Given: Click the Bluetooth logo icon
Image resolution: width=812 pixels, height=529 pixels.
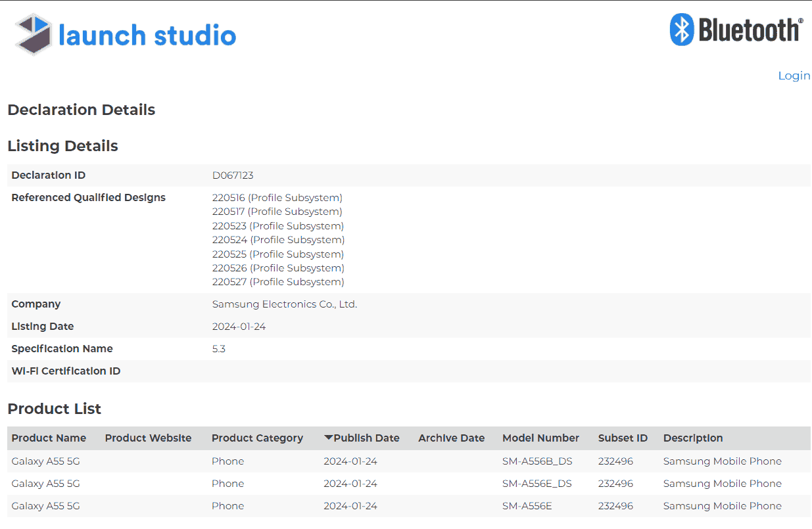Looking at the screenshot, I should (682, 30).
